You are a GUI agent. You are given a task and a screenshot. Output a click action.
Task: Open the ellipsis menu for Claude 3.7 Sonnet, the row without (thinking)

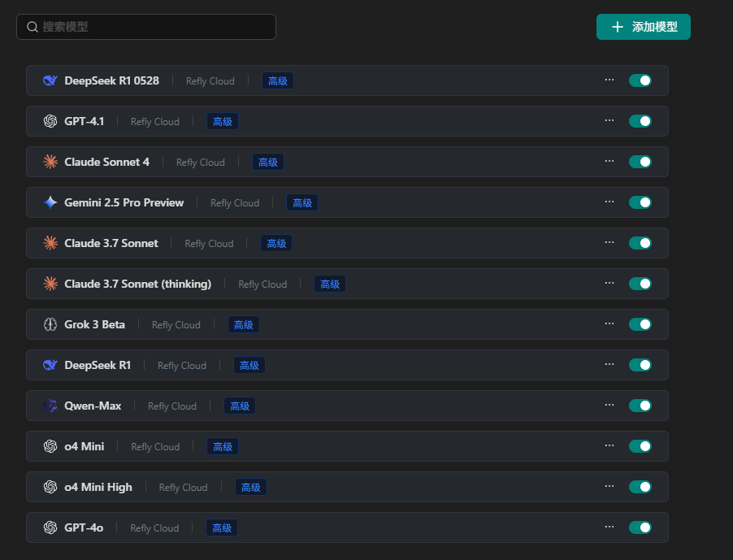click(x=609, y=242)
